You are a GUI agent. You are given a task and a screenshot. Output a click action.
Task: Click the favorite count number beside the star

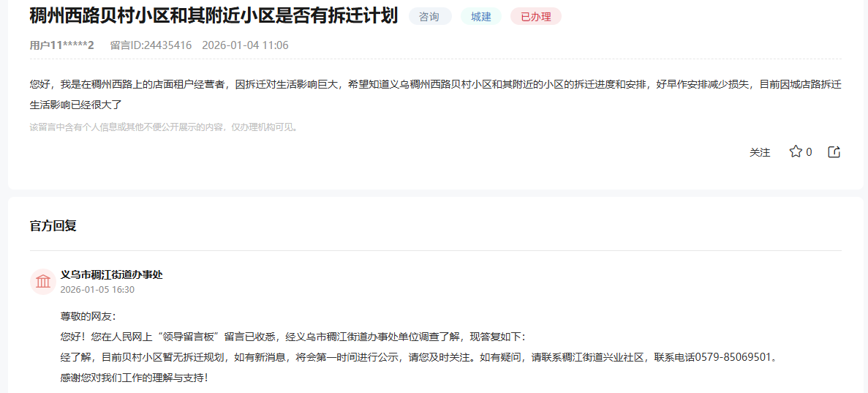click(809, 152)
